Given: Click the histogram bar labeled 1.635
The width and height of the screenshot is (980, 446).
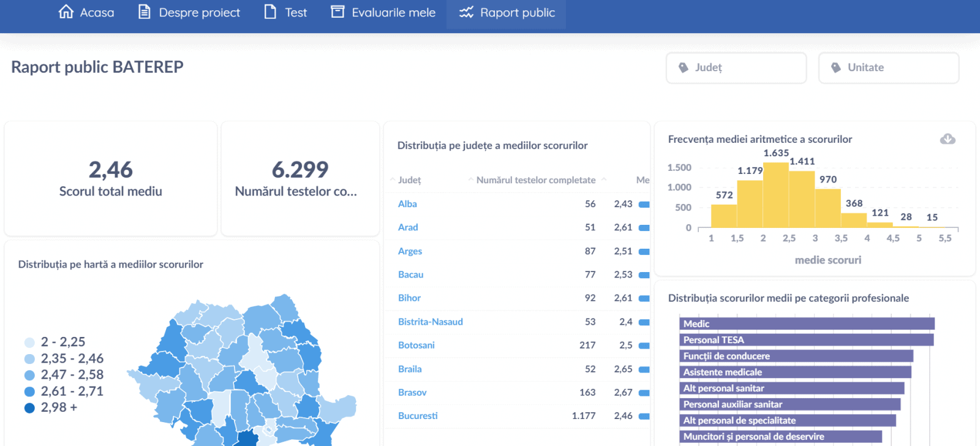Looking at the screenshot, I should [x=776, y=194].
